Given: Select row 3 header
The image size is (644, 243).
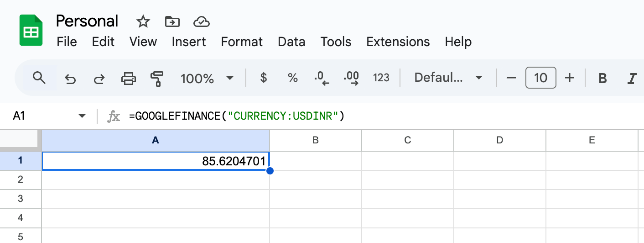Looking at the screenshot, I should pyautogui.click(x=21, y=199).
